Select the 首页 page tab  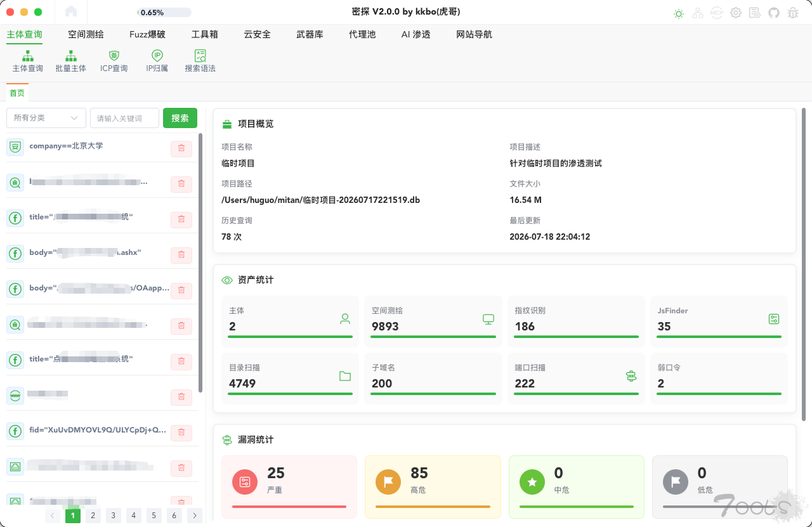pos(17,93)
